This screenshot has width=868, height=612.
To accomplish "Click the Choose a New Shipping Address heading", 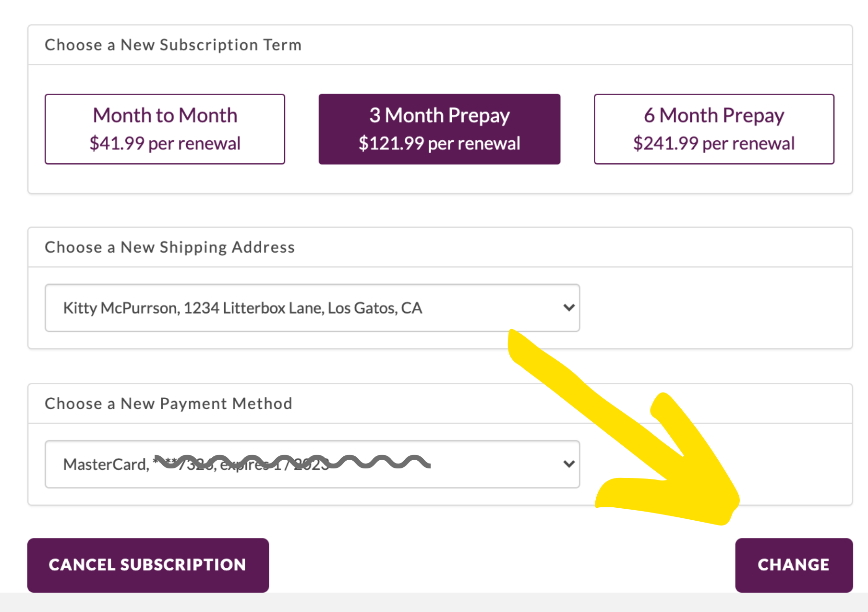I will (169, 247).
